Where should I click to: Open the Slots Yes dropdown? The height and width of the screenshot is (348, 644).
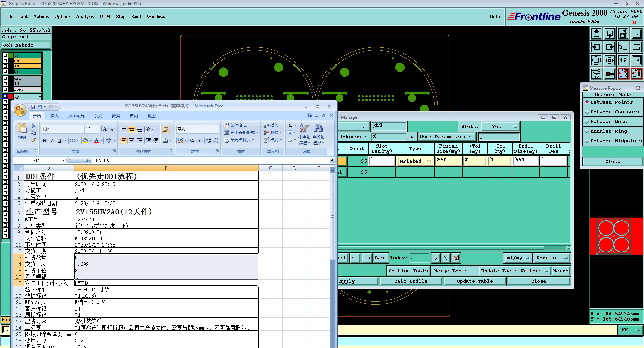tap(500, 127)
